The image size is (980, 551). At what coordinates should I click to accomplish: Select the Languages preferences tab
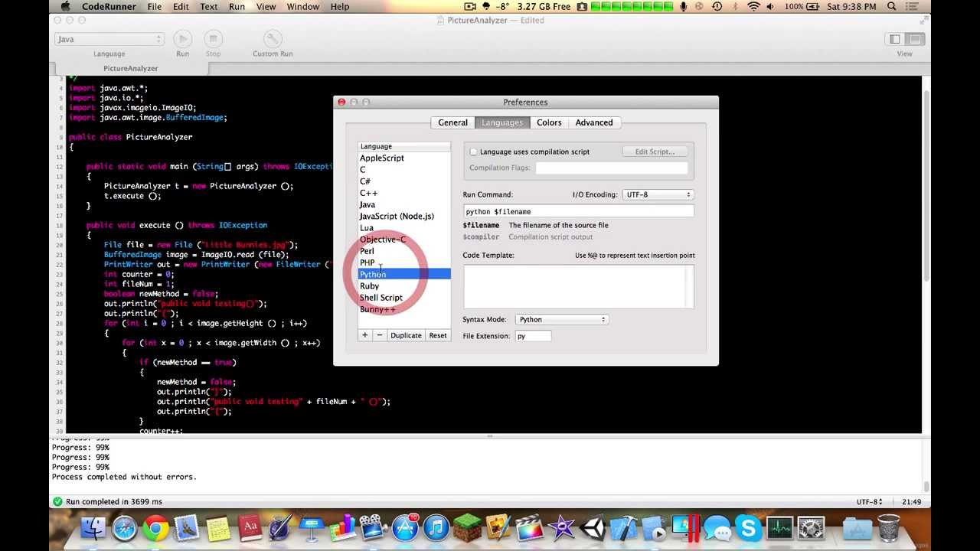(502, 122)
